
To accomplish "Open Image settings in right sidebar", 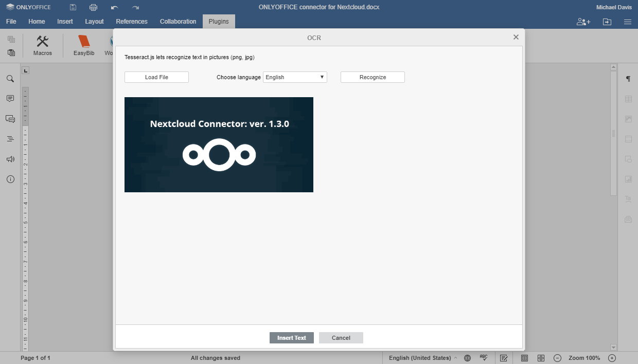I will (628, 119).
